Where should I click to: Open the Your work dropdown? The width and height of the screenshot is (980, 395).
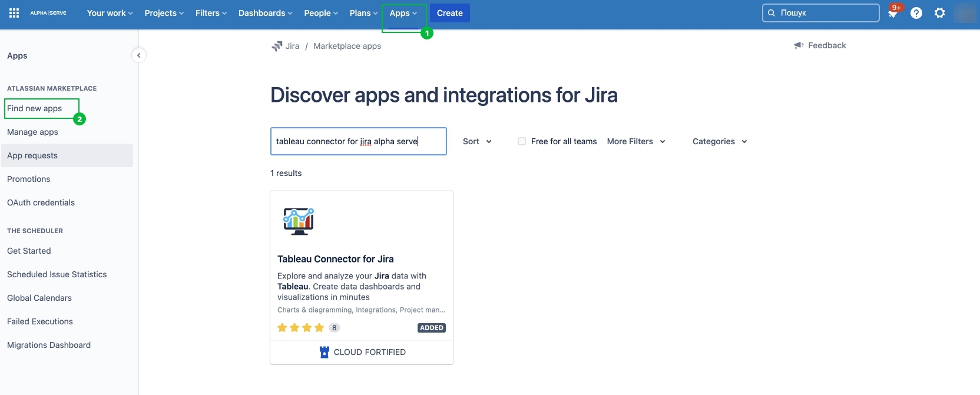[x=110, y=13]
